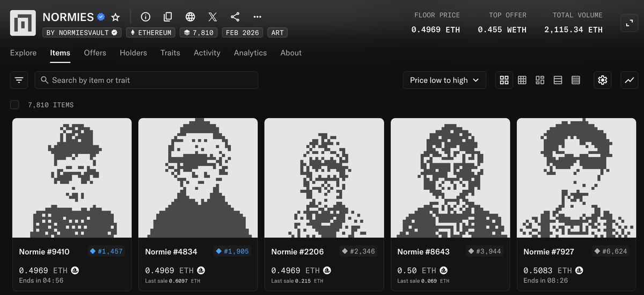644x295 pixels.
Task: Open the About tab
Action: [x=291, y=53]
